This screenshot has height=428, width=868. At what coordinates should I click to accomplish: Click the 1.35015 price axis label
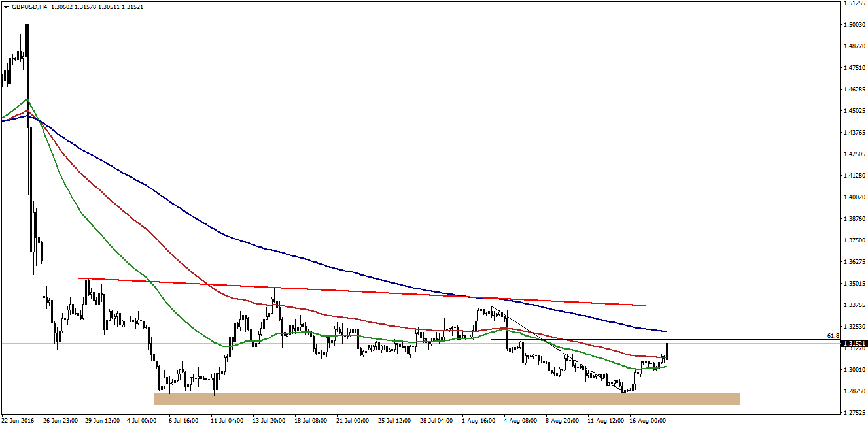855,284
